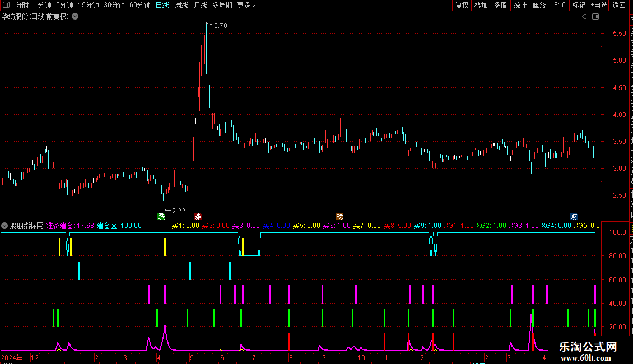633x364 pixels.
Task: Click the 5.70 high price label
Action: tap(220, 26)
